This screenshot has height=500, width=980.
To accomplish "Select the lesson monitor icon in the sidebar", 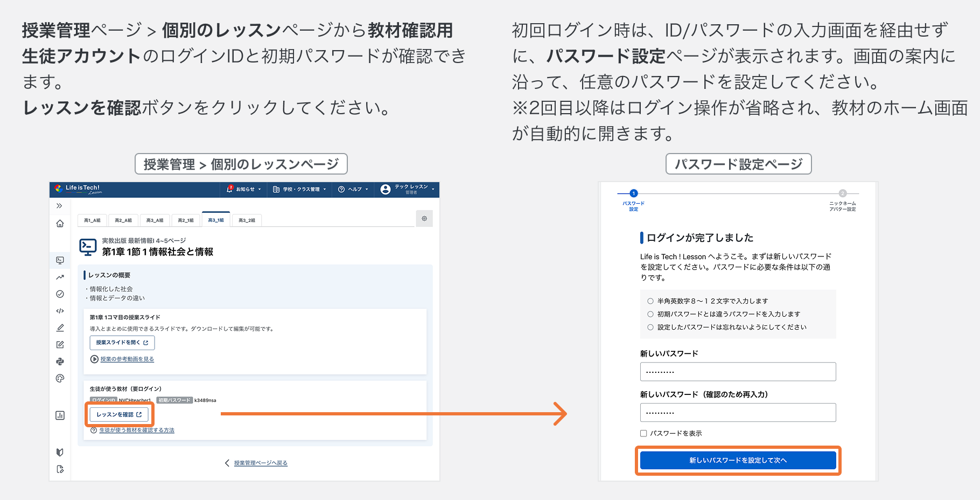I will click(x=60, y=260).
